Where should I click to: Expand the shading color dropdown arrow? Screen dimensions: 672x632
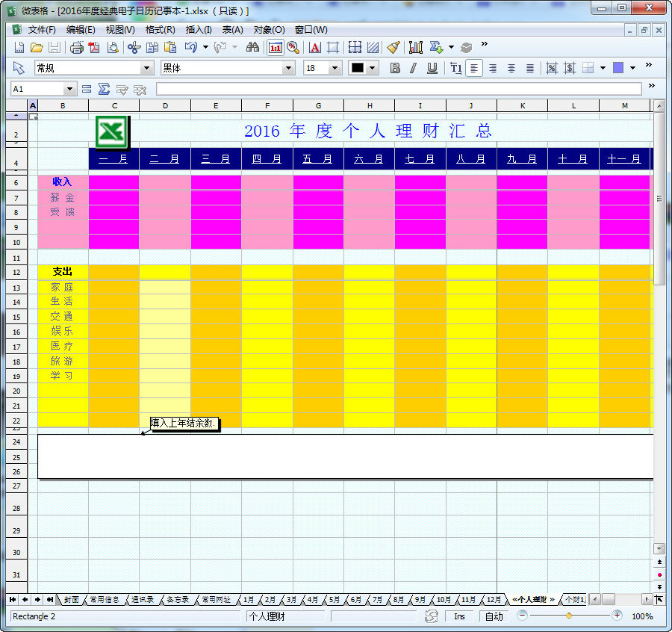click(x=632, y=68)
